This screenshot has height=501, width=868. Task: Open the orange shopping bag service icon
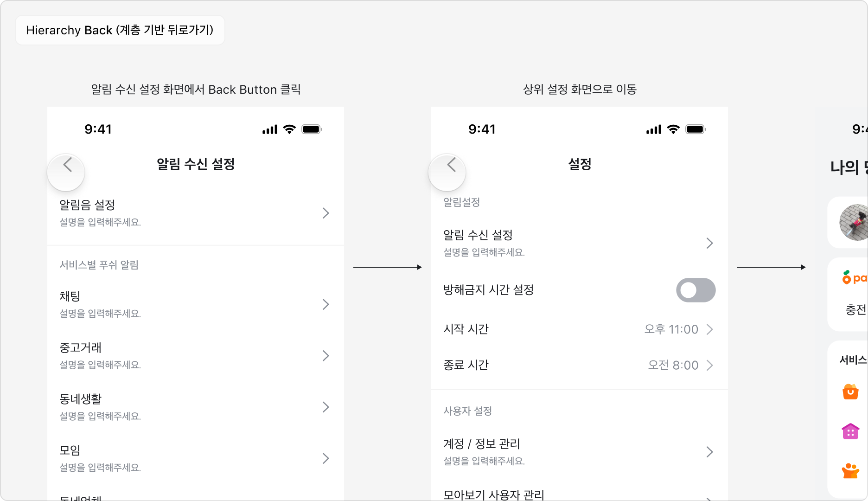click(x=850, y=393)
